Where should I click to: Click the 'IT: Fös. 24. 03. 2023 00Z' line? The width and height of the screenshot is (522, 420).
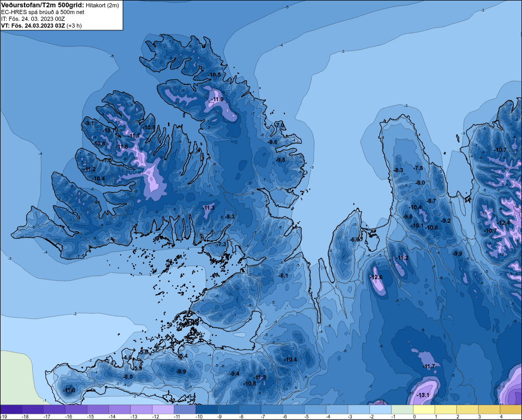pyautogui.click(x=33, y=19)
